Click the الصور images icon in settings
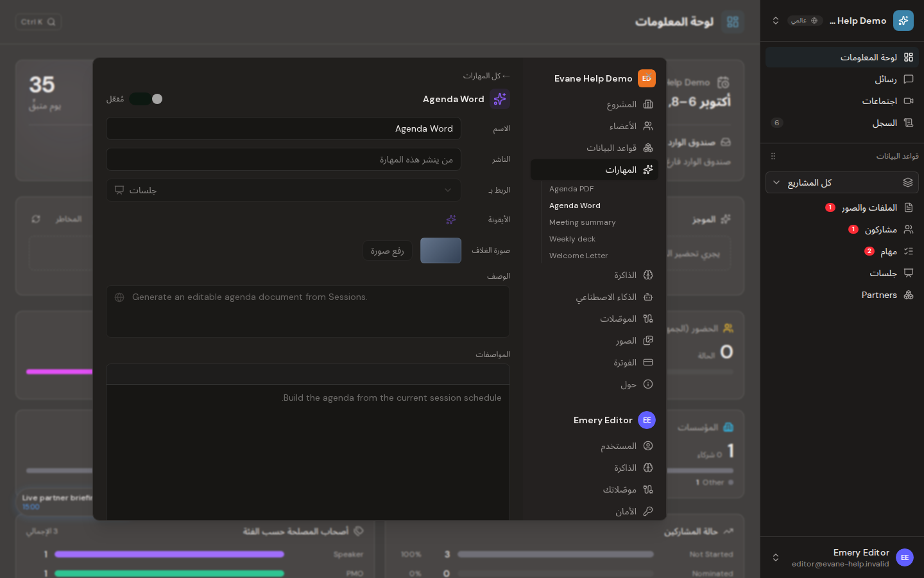Image resolution: width=924 pixels, height=578 pixels. [x=648, y=340]
